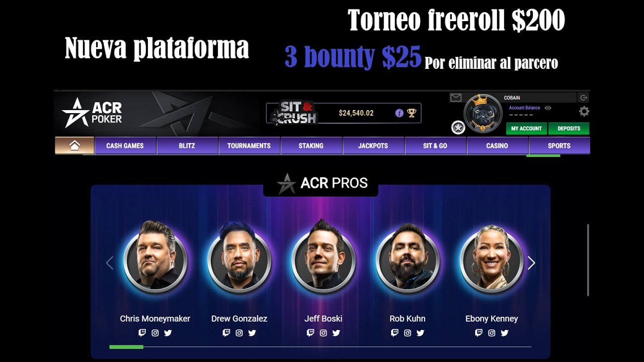This screenshot has height=362, width=644.
Task: Open Chris Moneymaker's Twitch icon
Action: point(142,333)
